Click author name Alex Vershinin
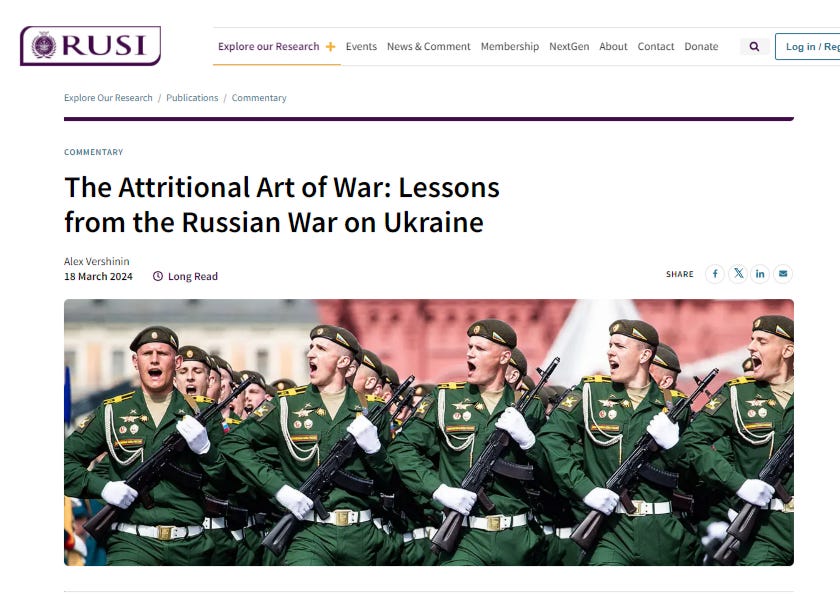 [x=96, y=261]
